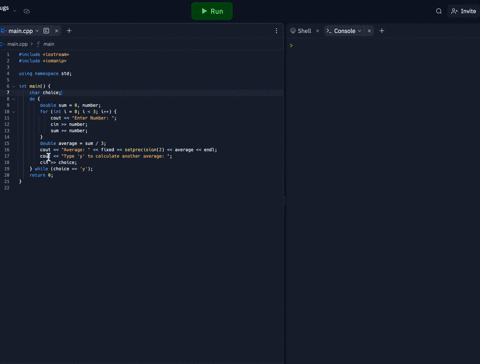Switch to the Shell tab
The image size is (480, 364).
pyautogui.click(x=301, y=31)
